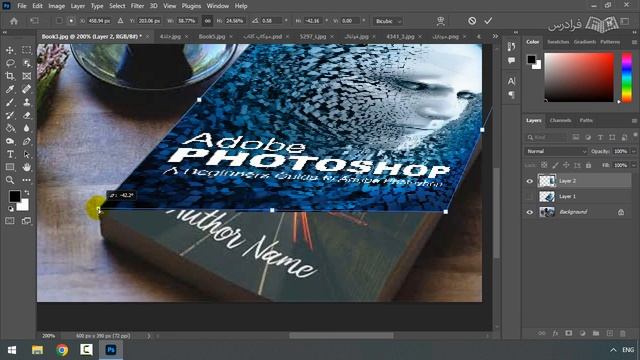Select the Hand tool

coord(27,167)
